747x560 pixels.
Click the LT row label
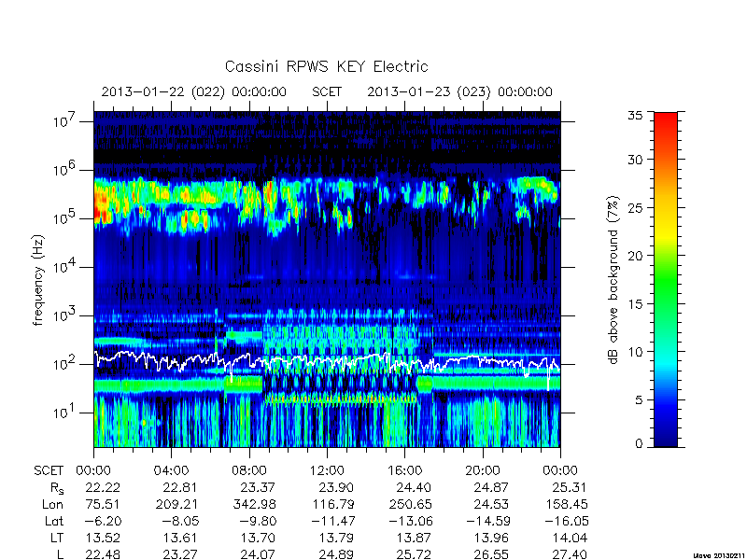(57, 538)
